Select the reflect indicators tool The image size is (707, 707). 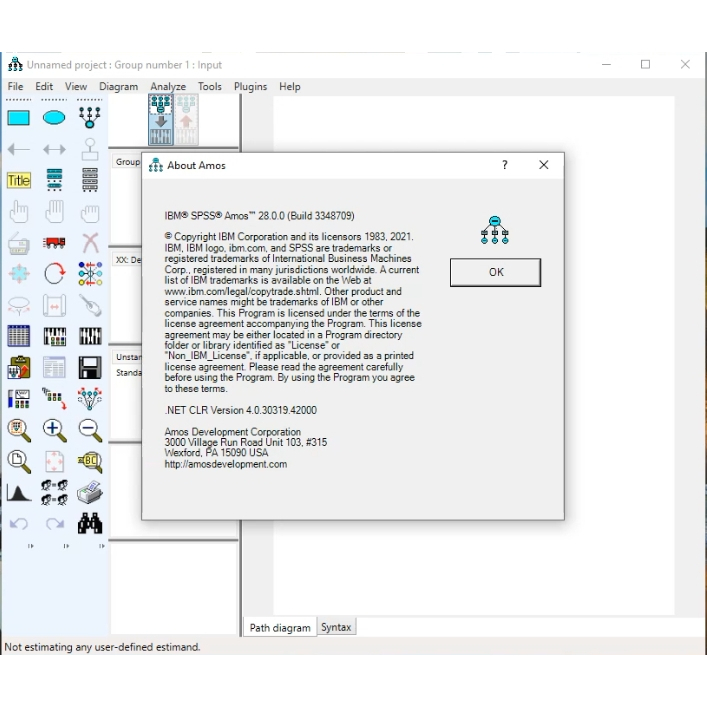click(90, 274)
